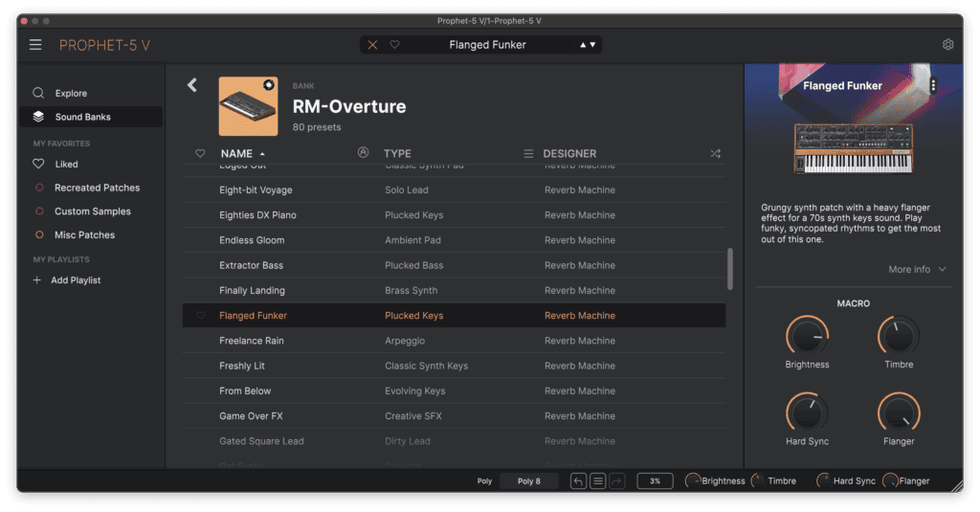Expand More info section
The height and width of the screenshot is (512, 980).
917,270
